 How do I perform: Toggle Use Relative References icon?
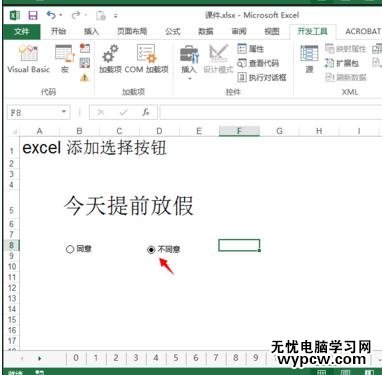(85, 63)
